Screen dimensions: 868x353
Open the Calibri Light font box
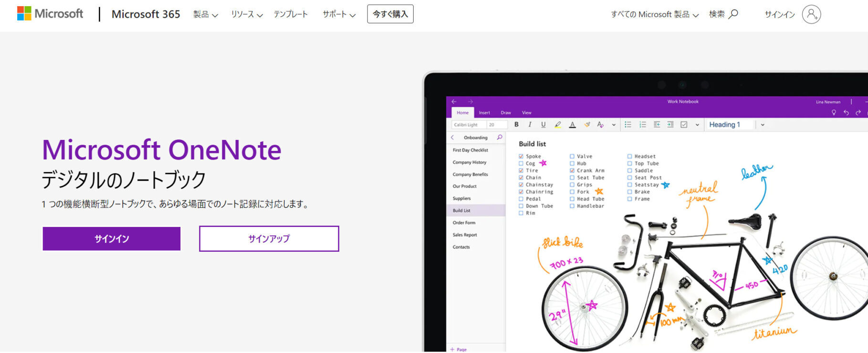click(469, 125)
